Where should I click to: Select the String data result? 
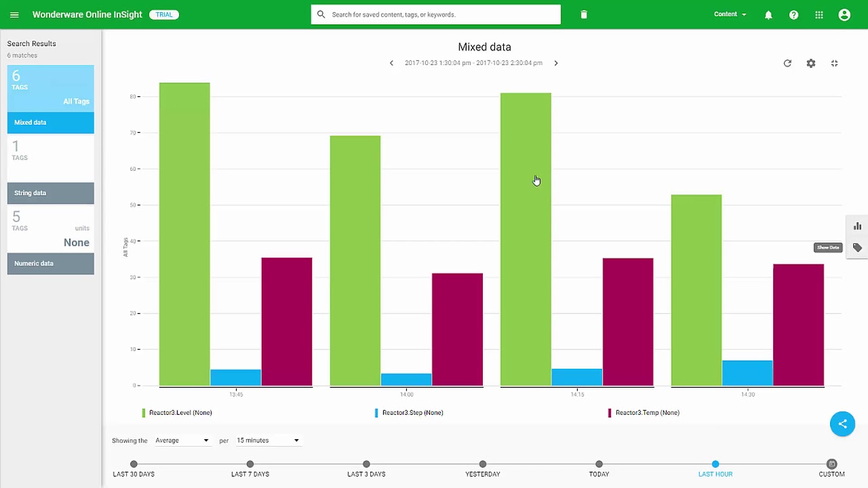(51, 193)
